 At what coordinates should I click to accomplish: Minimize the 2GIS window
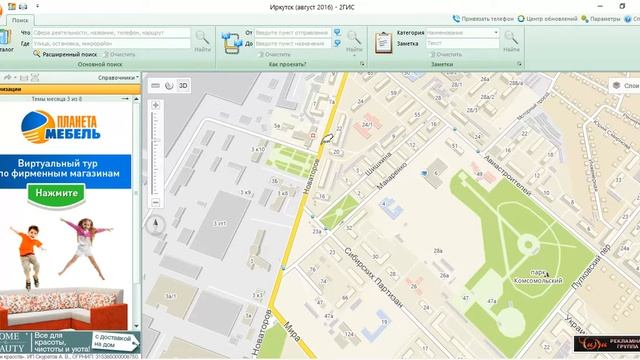click(x=600, y=6)
